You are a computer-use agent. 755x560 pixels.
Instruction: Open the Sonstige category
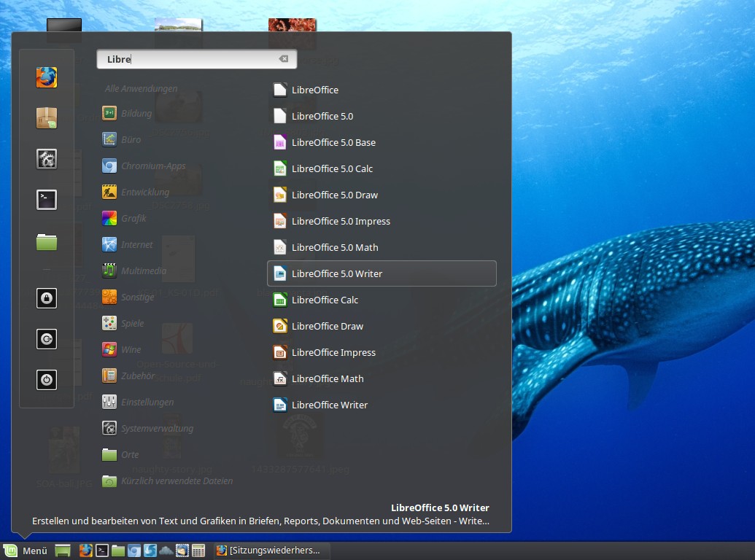click(128, 297)
